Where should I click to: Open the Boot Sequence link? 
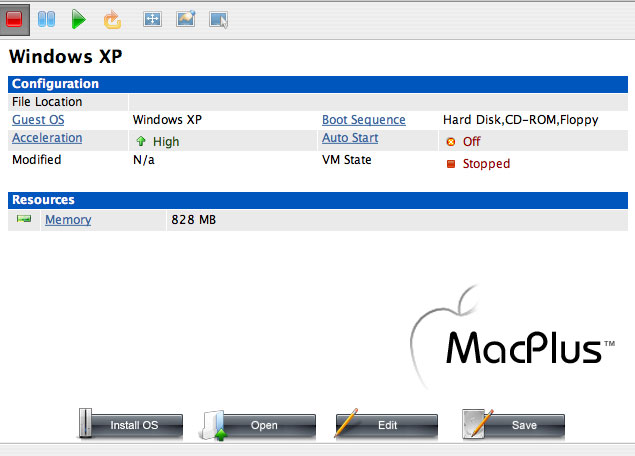pyautogui.click(x=364, y=120)
